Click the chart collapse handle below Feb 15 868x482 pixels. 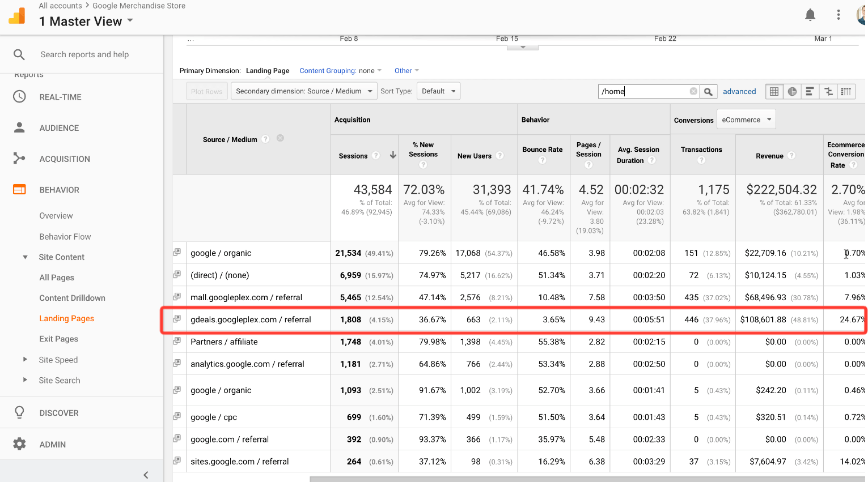pos(523,47)
